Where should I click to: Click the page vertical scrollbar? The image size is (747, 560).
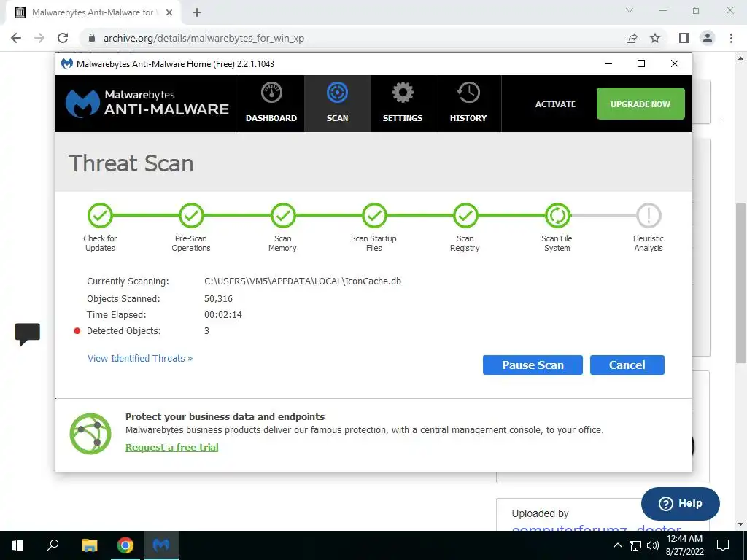741,283
